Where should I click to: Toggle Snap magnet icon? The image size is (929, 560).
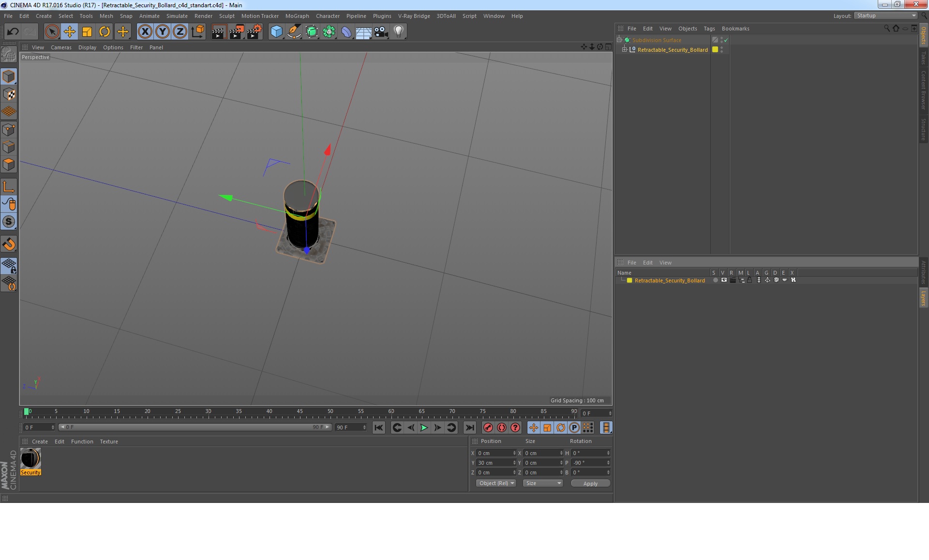[9, 244]
